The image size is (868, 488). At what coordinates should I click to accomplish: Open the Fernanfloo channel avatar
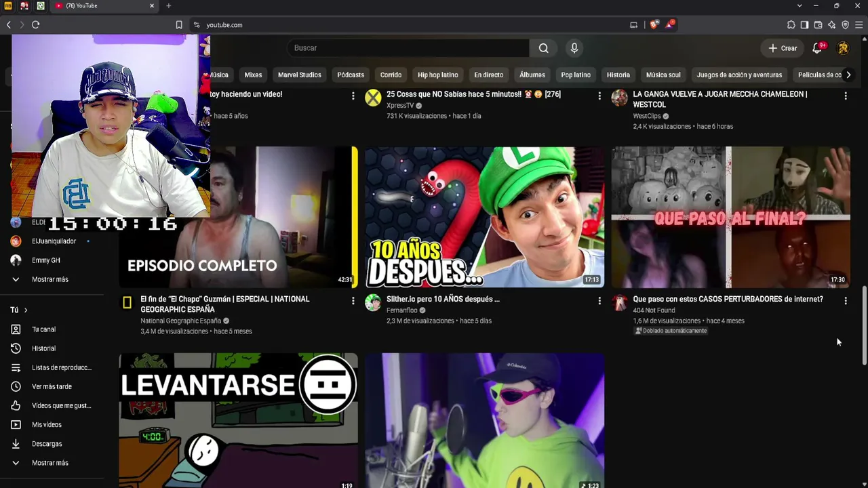click(x=373, y=302)
